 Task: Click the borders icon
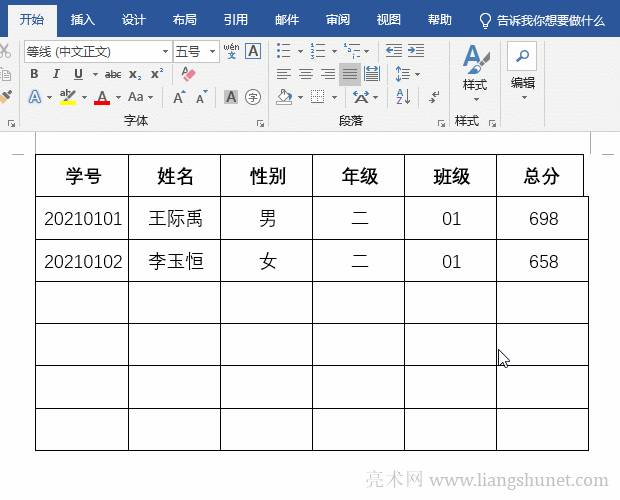pos(318,97)
